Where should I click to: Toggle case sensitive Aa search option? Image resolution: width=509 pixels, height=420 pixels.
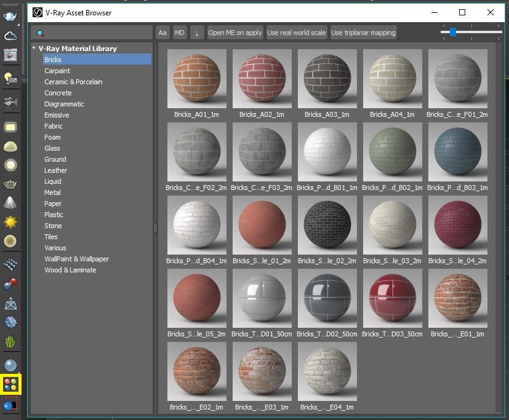tap(162, 33)
